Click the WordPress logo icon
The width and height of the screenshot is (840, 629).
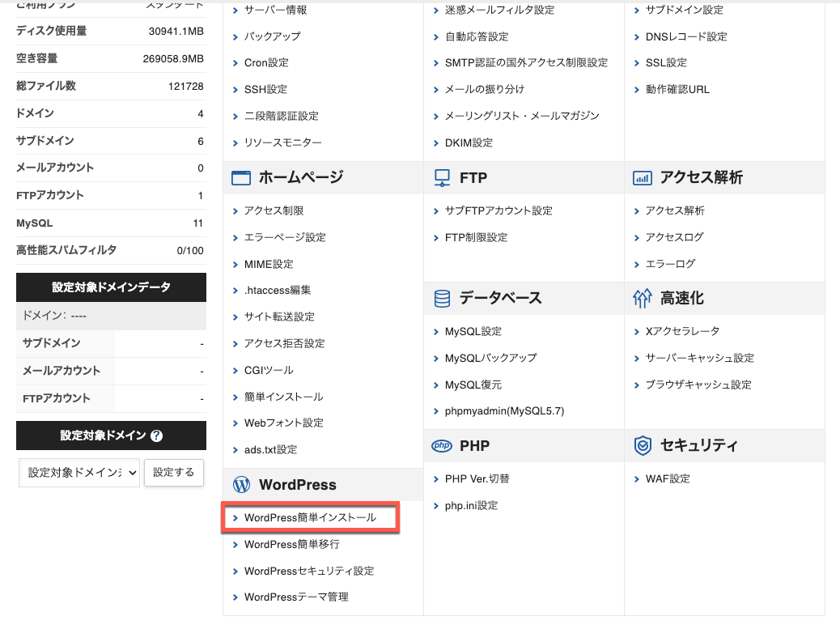pyautogui.click(x=241, y=485)
